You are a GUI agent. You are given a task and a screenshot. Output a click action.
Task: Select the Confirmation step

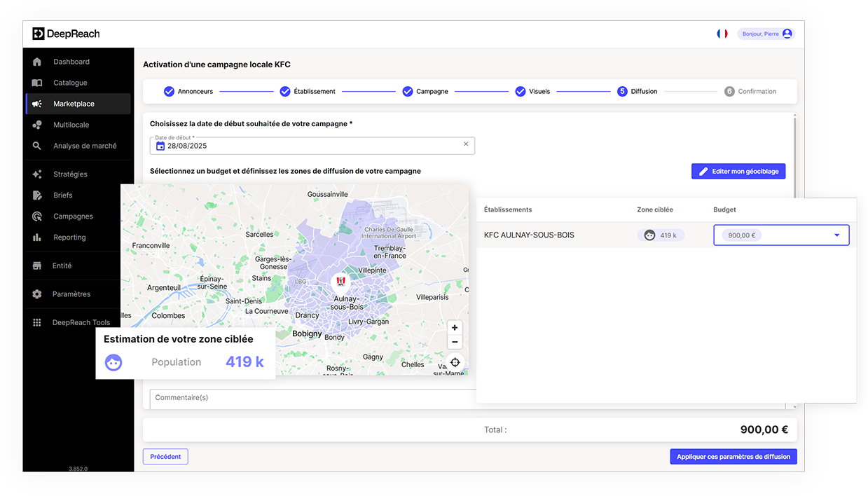[x=750, y=91]
